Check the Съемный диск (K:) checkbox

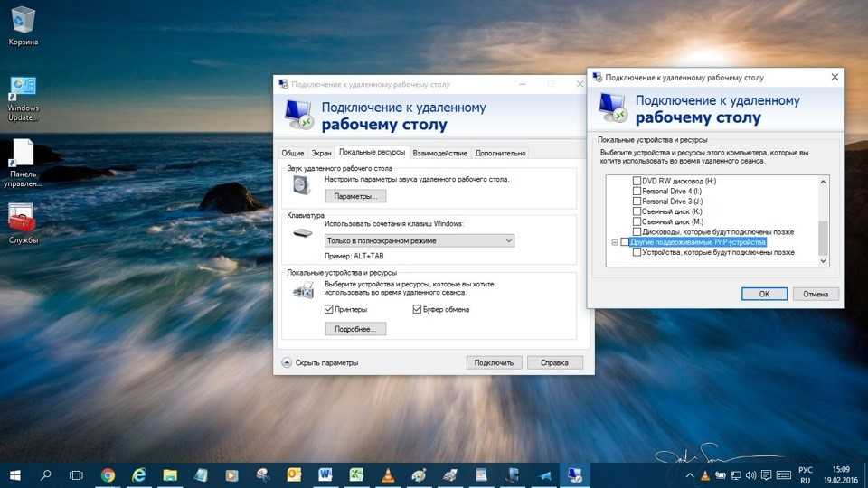tap(637, 211)
